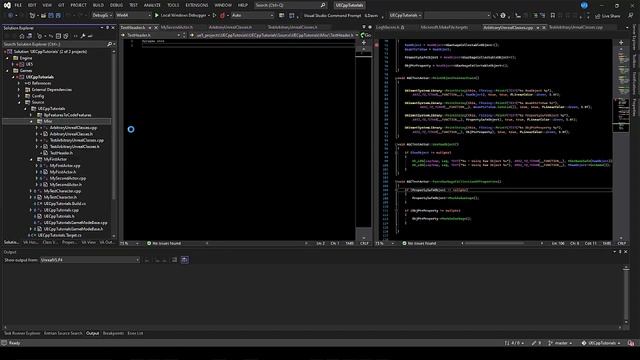The height and width of the screenshot is (360, 640).
Task: Close the TestHeader.h tab
Action: coord(156,27)
